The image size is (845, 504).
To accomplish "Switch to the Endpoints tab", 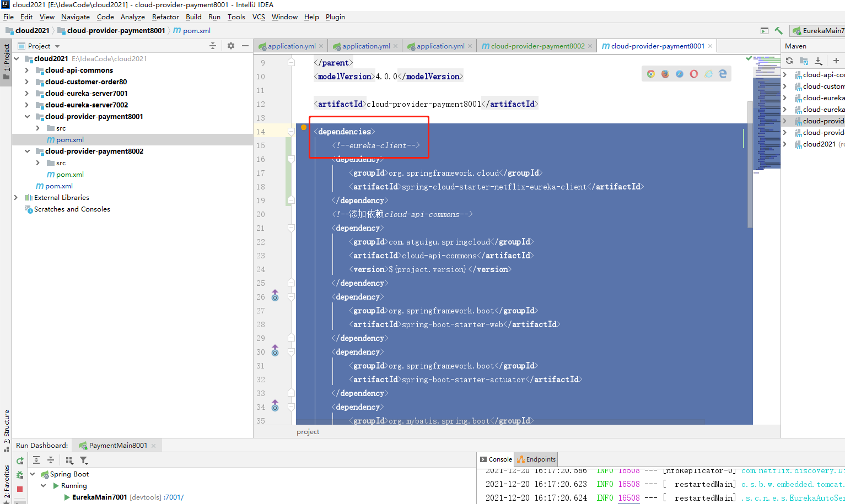I will (x=536, y=459).
